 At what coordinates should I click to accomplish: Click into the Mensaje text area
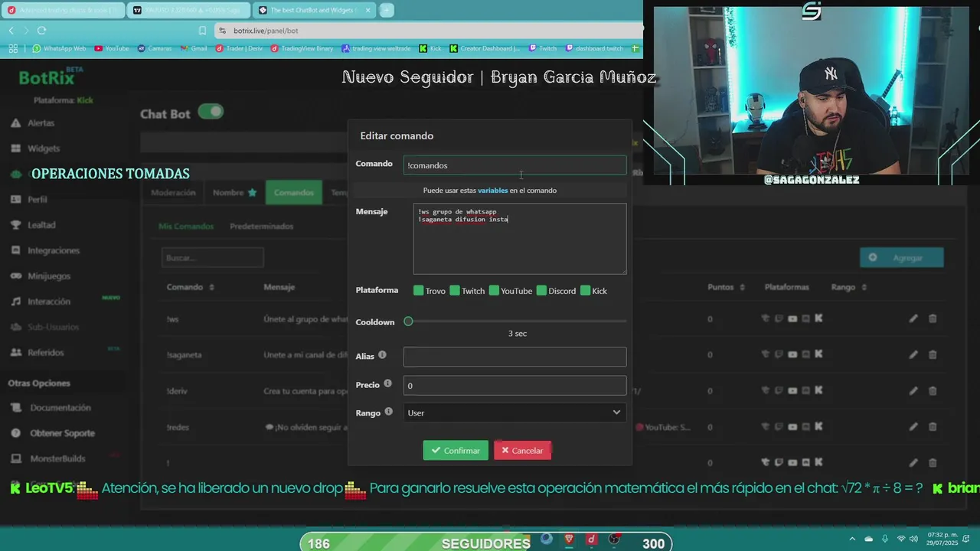click(520, 239)
